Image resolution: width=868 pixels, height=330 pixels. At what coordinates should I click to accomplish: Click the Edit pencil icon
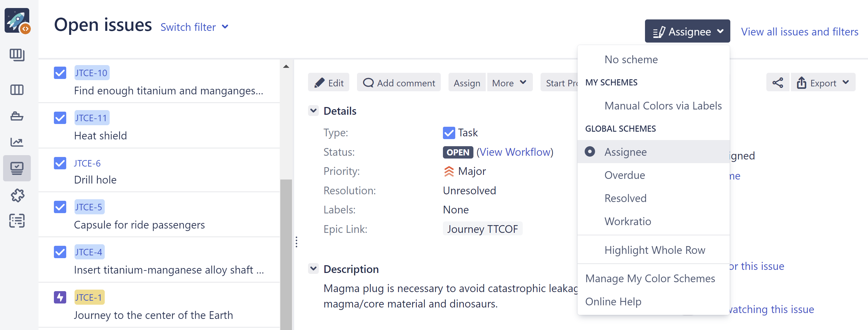[329, 82]
